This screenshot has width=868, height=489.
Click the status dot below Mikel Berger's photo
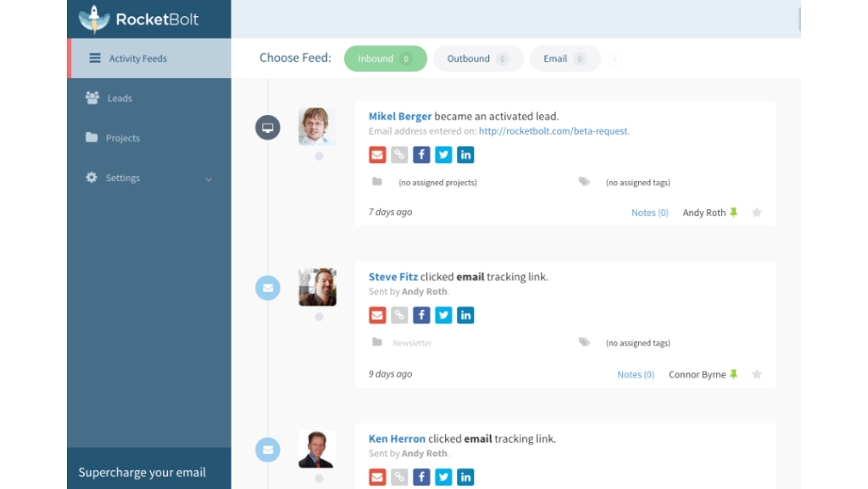pos(319,156)
